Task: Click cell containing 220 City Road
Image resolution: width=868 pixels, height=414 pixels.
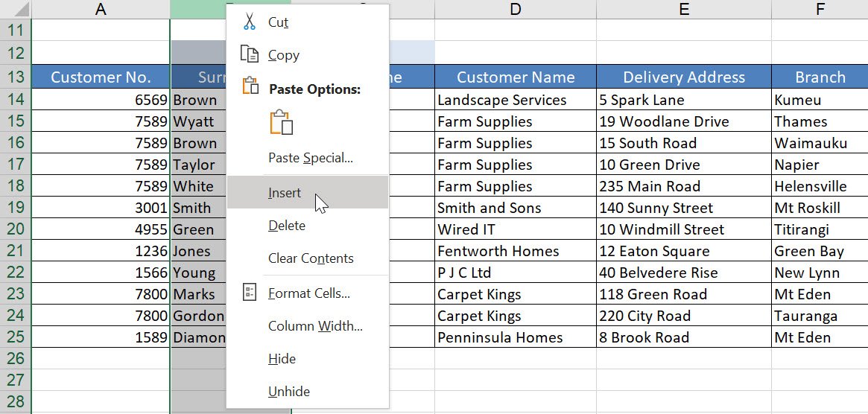Action: coord(684,316)
